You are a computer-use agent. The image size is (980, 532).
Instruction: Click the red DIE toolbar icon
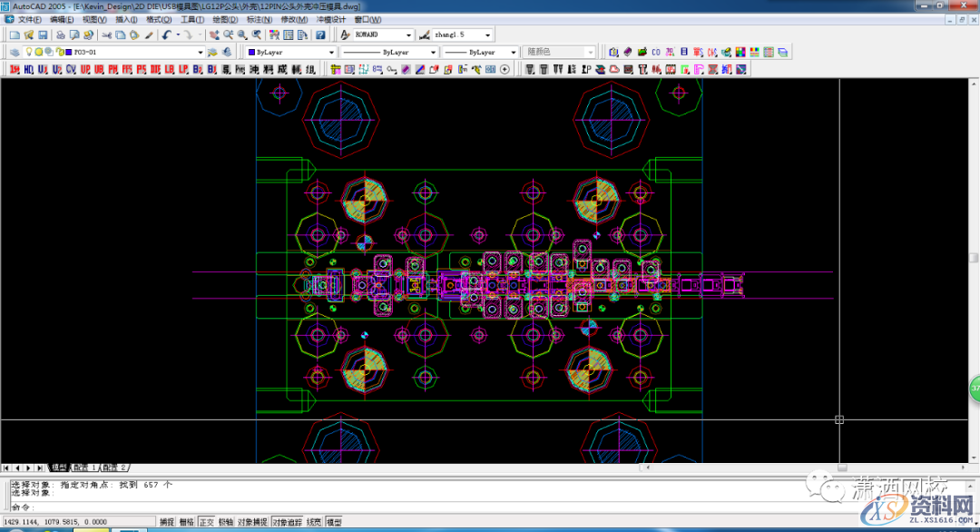[x=155, y=69]
